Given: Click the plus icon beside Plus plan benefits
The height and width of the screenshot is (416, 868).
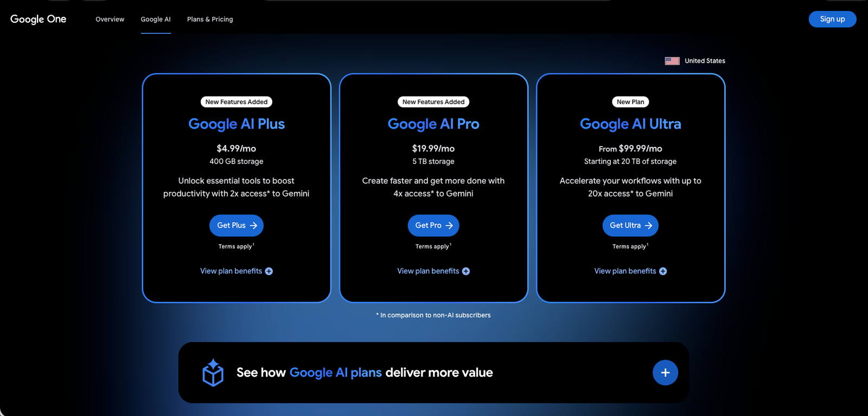Looking at the screenshot, I should [269, 272].
